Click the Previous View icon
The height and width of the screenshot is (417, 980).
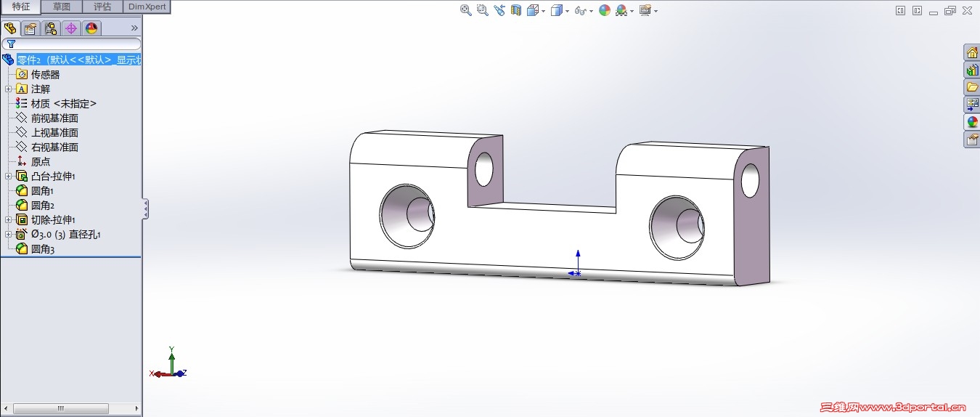(x=499, y=10)
